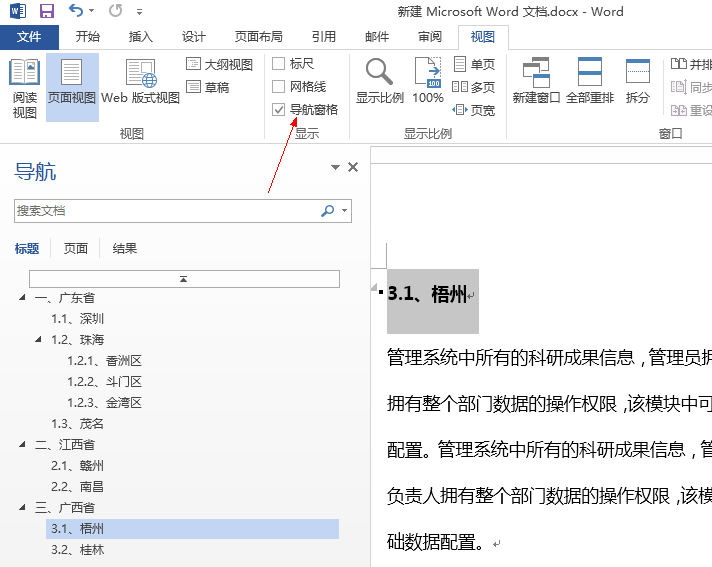Image resolution: width=712 pixels, height=567 pixels.
Task: Enable the 网格线 gridlines checkbox
Action: [x=278, y=86]
